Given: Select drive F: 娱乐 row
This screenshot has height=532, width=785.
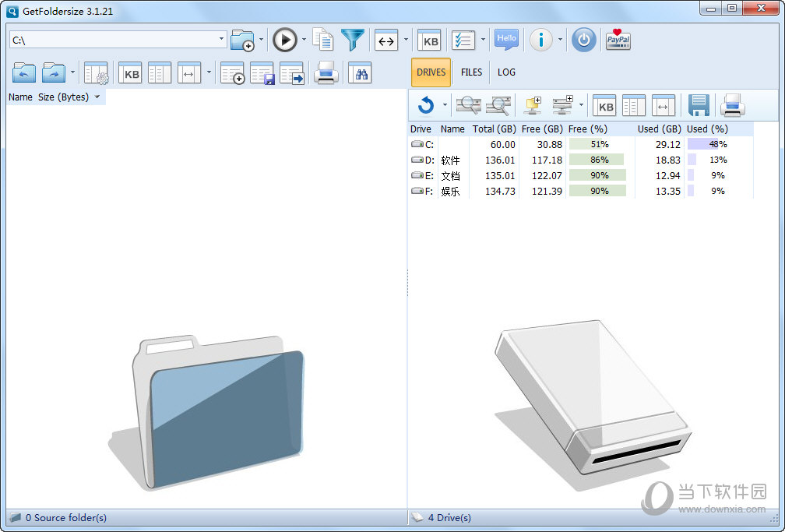Looking at the screenshot, I should click(581, 191).
